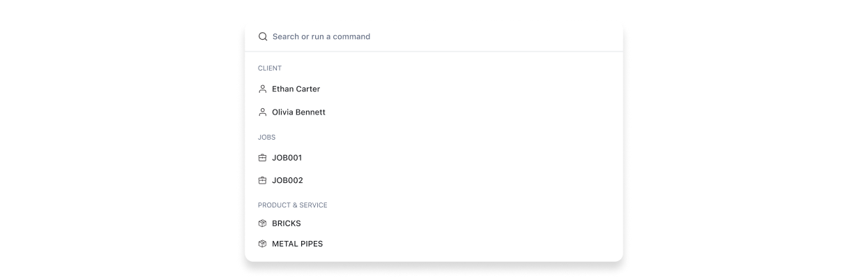Screen dimensions: 868x280
Task: Click the package box icon beside BRICKS
Action: pyautogui.click(x=263, y=223)
